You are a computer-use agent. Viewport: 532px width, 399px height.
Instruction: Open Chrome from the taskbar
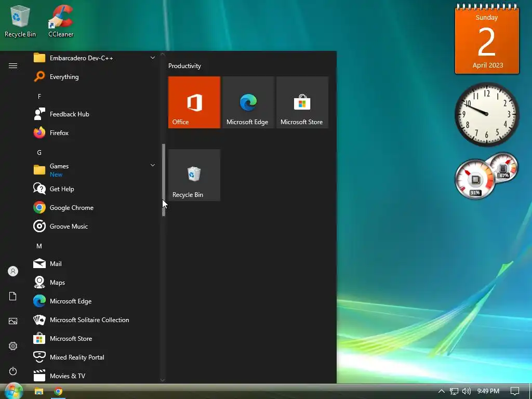58,391
